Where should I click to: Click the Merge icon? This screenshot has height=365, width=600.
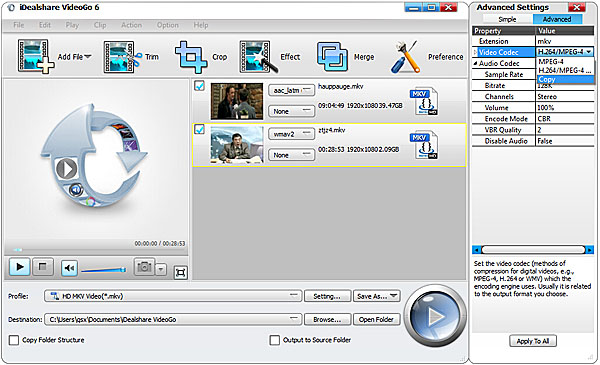[x=332, y=57]
